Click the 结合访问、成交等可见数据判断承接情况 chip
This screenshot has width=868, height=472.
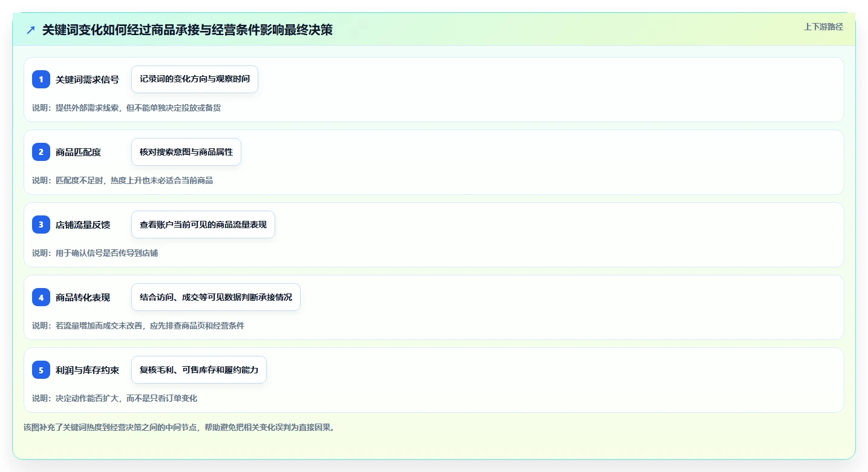(x=216, y=297)
